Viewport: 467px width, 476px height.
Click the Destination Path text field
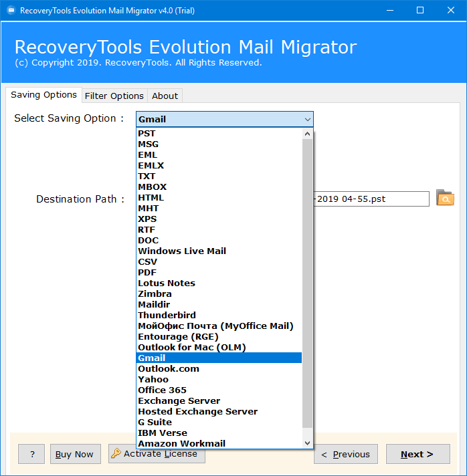pyautogui.click(x=371, y=199)
